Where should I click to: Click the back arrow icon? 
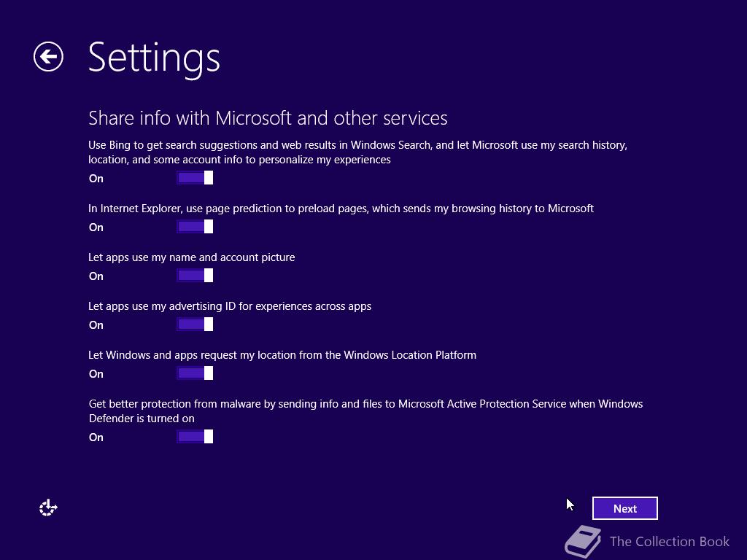tap(48, 57)
